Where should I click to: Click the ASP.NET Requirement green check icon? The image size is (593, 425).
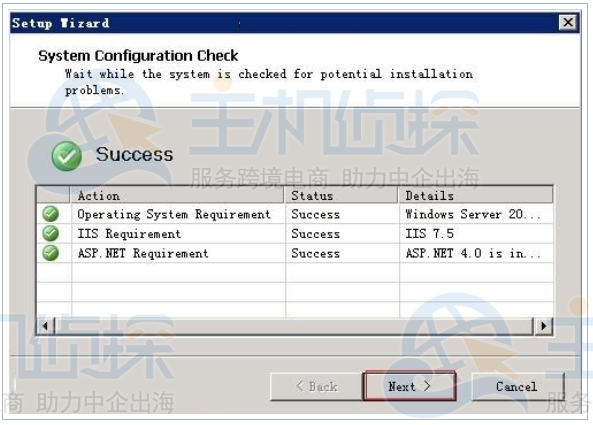50,253
